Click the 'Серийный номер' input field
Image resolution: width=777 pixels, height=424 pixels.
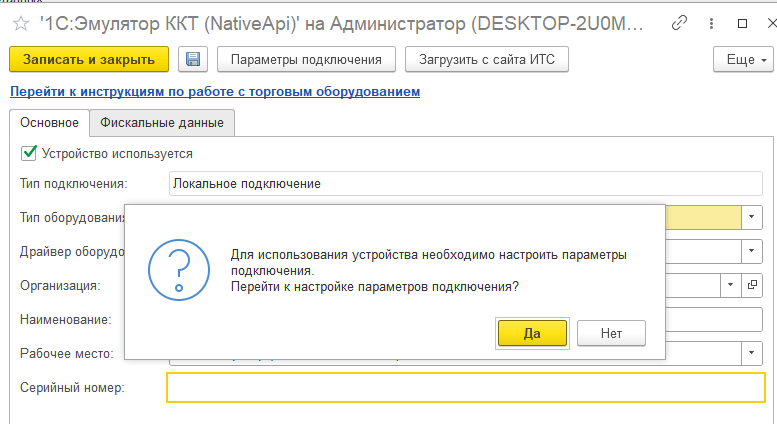click(x=465, y=387)
